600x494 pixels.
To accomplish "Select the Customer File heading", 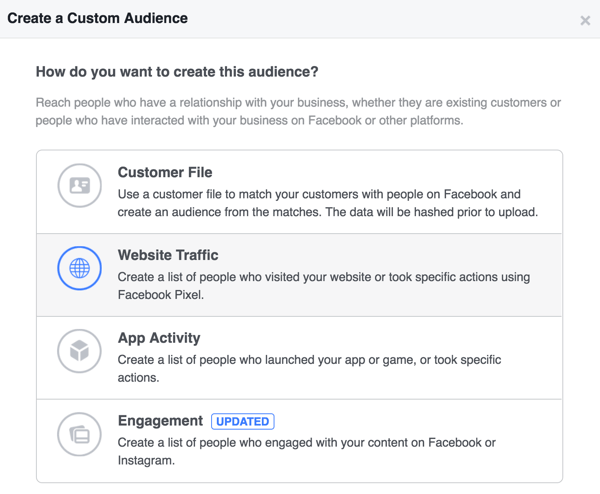I will [x=165, y=172].
